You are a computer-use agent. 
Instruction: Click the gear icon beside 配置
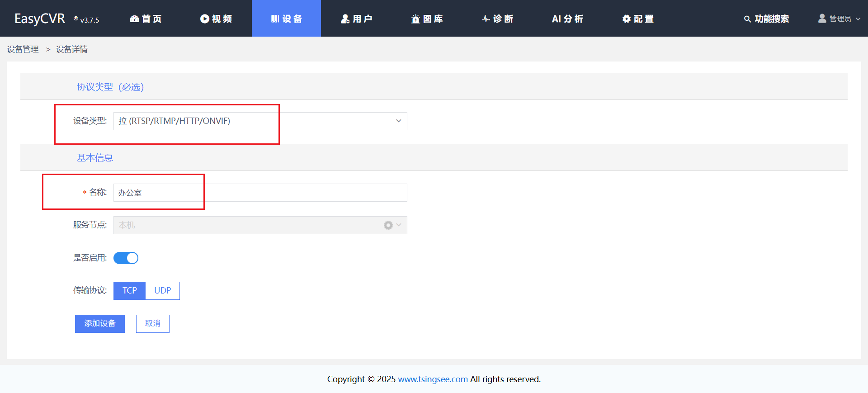[x=627, y=19]
